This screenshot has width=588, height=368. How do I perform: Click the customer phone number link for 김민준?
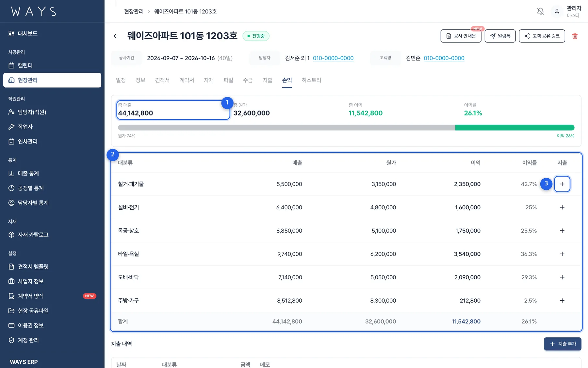tap(444, 58)
